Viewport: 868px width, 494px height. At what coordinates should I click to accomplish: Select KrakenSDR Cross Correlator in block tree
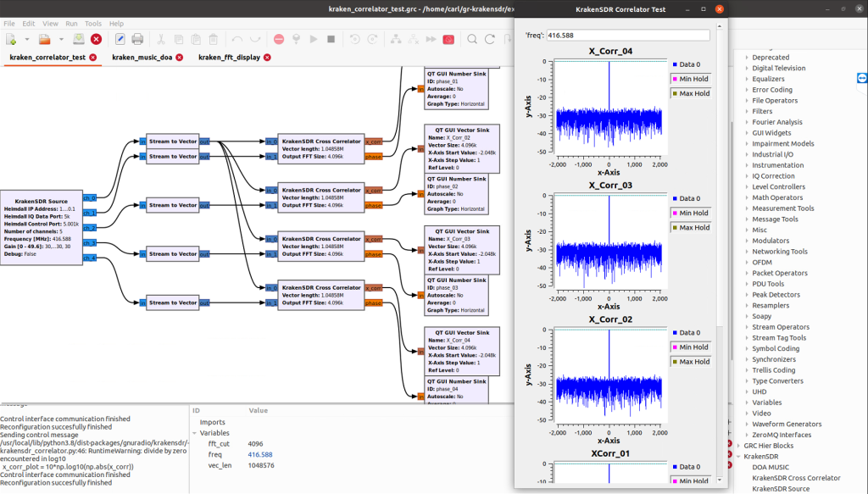pyautogui.click(x=796, y=478)
